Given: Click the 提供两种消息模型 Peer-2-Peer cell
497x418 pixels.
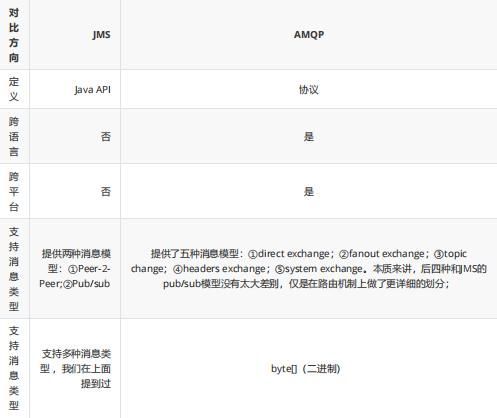Looking at the screenshot, I should click(75, 268).
